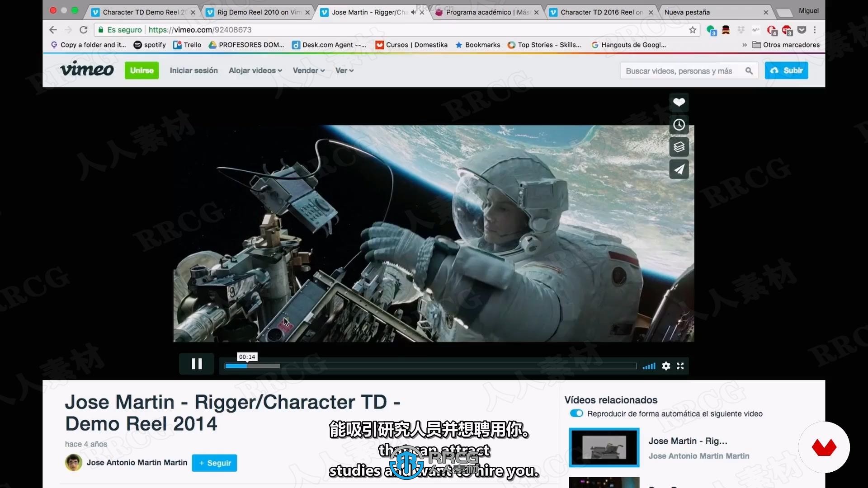This screenshot has width=868, height=488.
Task: Open the Otros marcadores bookmarks folder
Action: [x=786, y=45]
